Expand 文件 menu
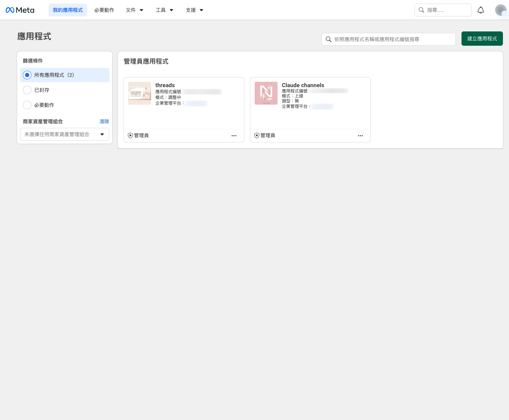 (x=135, y=10)
